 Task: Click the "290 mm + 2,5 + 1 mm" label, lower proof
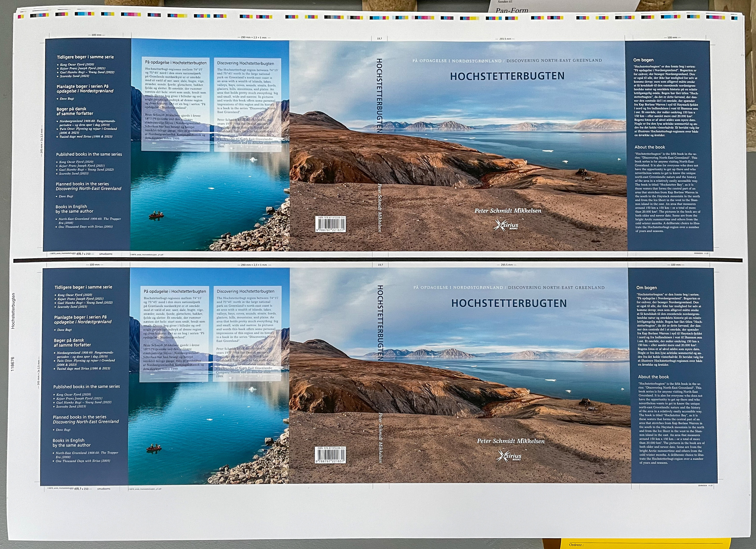(x=254, y=265)
